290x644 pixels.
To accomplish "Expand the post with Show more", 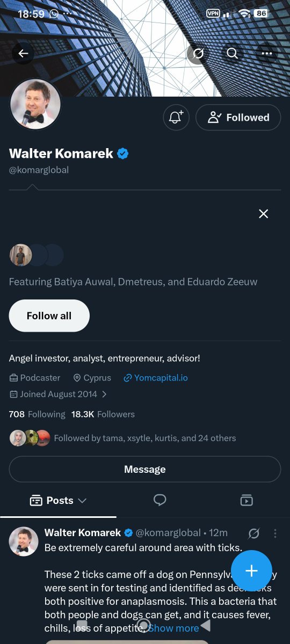I will tap(173, 627).
